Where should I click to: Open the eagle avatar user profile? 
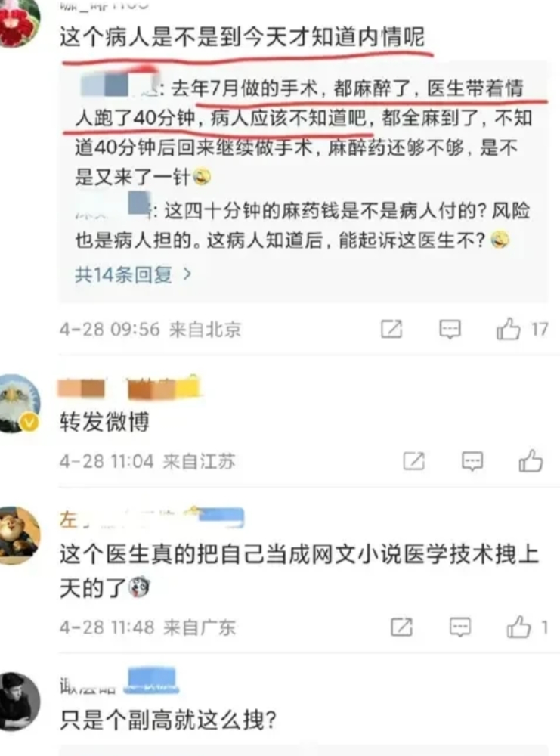(x=18, y=404)
